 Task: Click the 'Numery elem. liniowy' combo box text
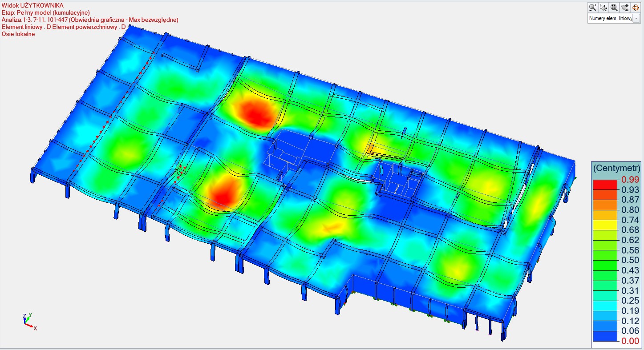pos(610,19)
